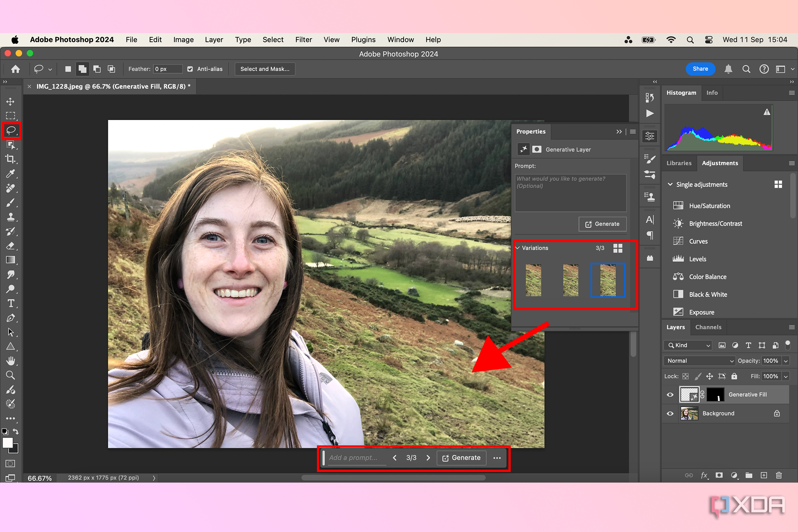Open macOS Control Center icon
The image size is (798, 532).
709,40
